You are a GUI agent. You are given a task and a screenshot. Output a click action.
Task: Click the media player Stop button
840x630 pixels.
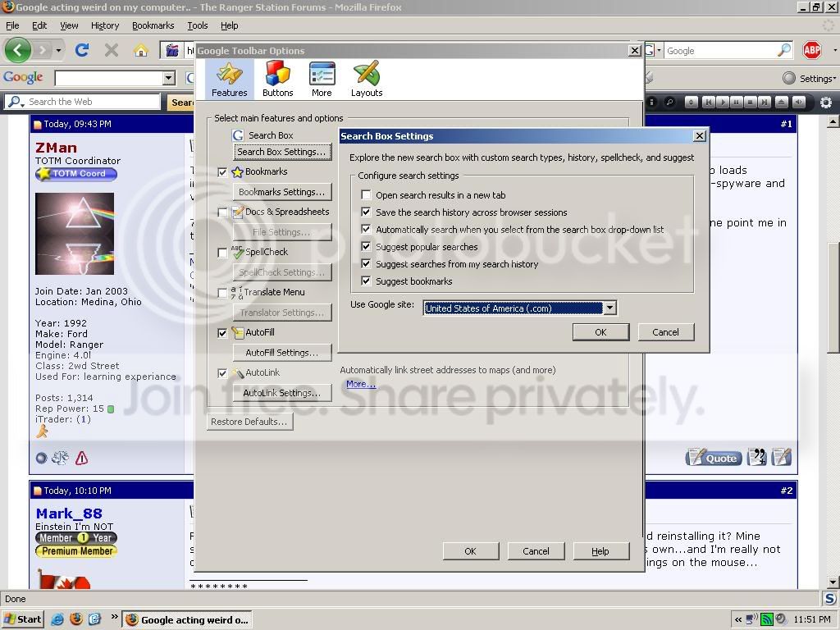click(x=751, y=102)
